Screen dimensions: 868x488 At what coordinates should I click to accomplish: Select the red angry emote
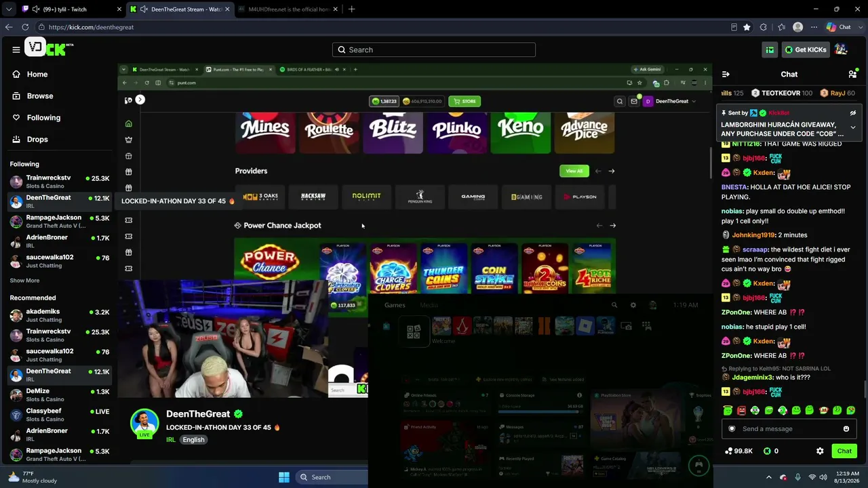click(x=741, y=410)
